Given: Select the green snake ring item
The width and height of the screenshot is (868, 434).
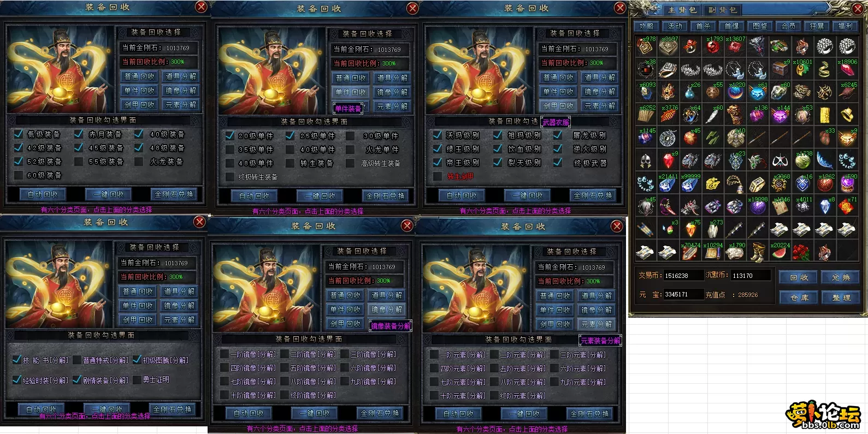Looking at the screenshot, I should pyautogui.click(x=824, y=69).
